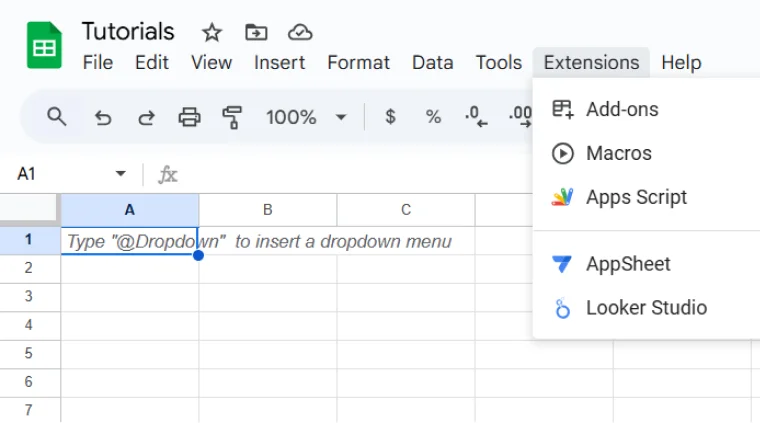Select row 4 header
The image size is (760, 423).
tap(30, 326)
